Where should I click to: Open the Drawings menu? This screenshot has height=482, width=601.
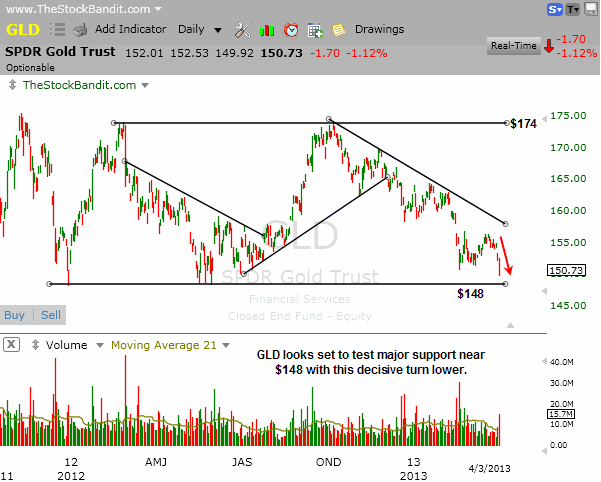(x=379, y=30)
